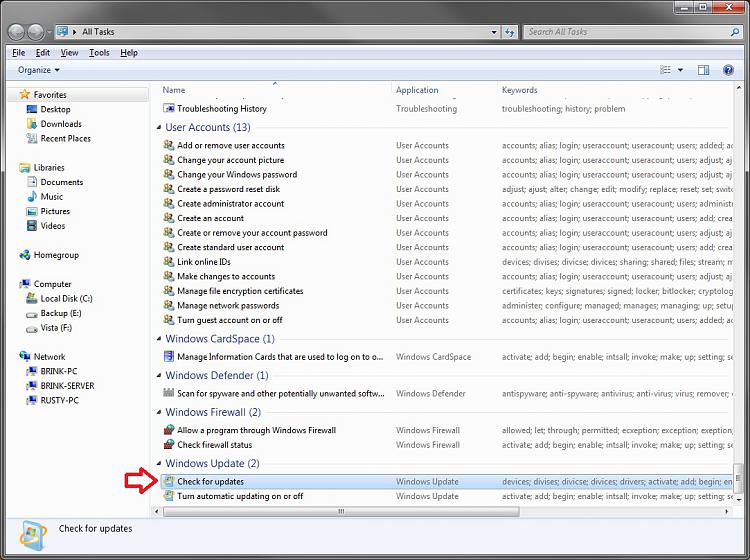Image resolution: width=750 pixels, height=560 pixels.
Task: Select 'Turn guest account on or off' task
Action: coord(230,320)
